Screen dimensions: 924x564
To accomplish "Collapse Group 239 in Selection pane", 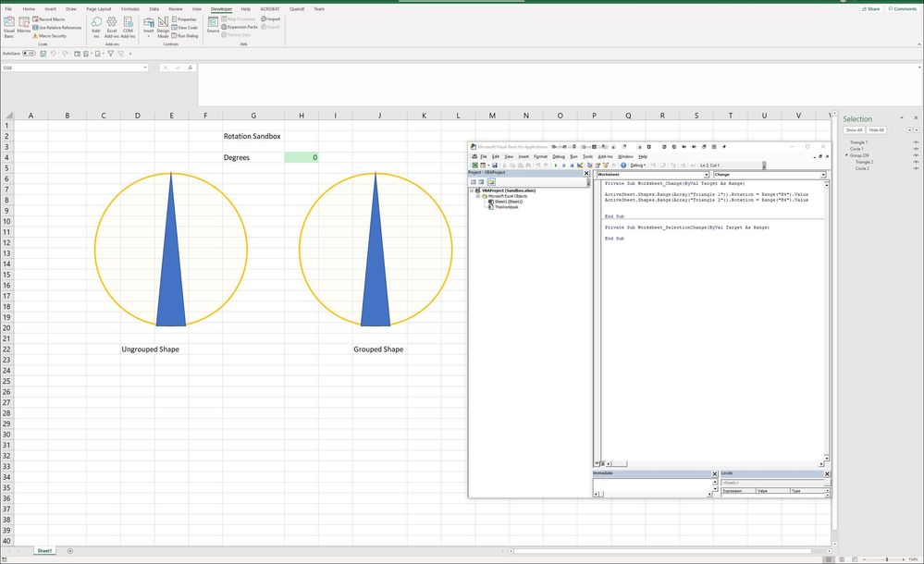I will (x=847, y=155).
